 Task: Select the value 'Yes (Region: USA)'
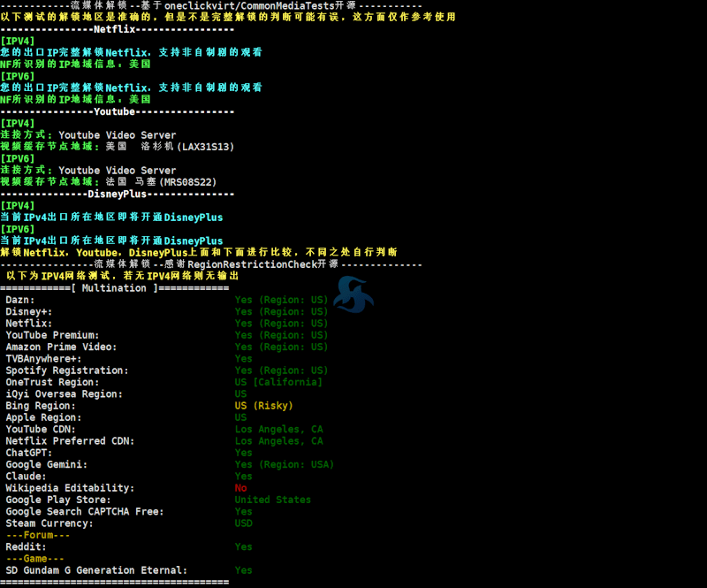click(x=285, y=464)
